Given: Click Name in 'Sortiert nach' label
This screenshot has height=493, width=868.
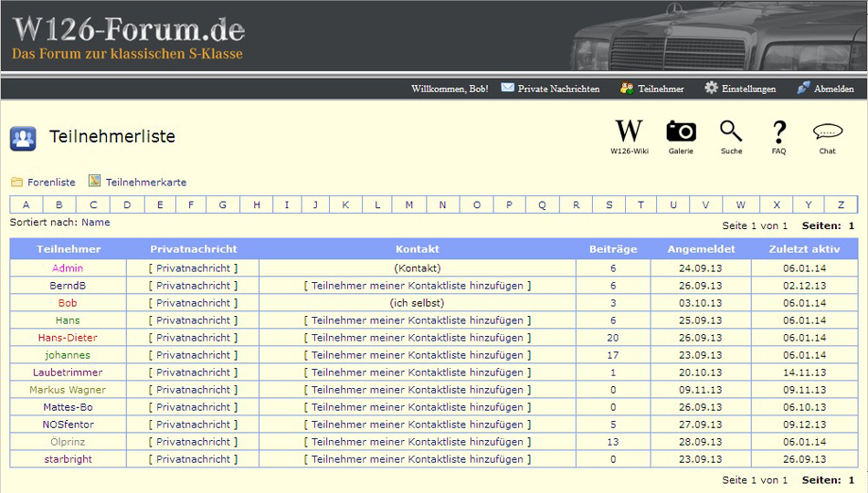Looking at the screenshot, I should click(96, 223).
